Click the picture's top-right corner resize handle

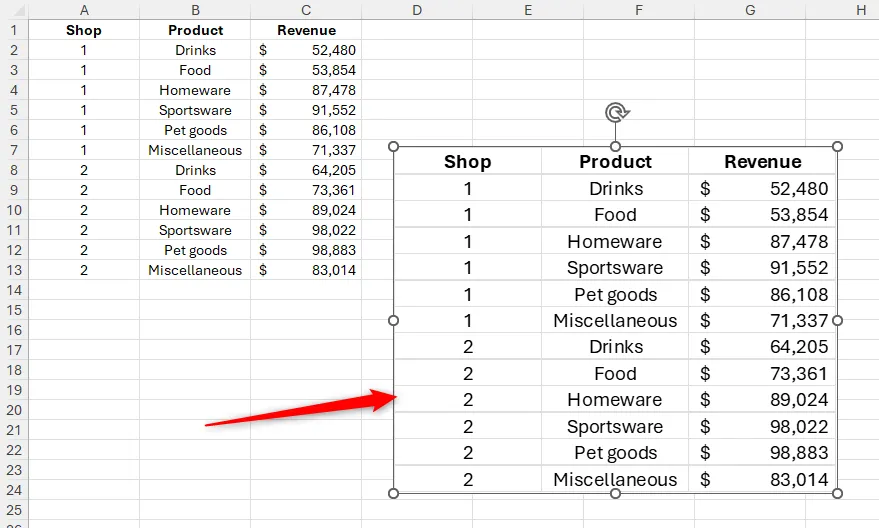tap(838, 147)
